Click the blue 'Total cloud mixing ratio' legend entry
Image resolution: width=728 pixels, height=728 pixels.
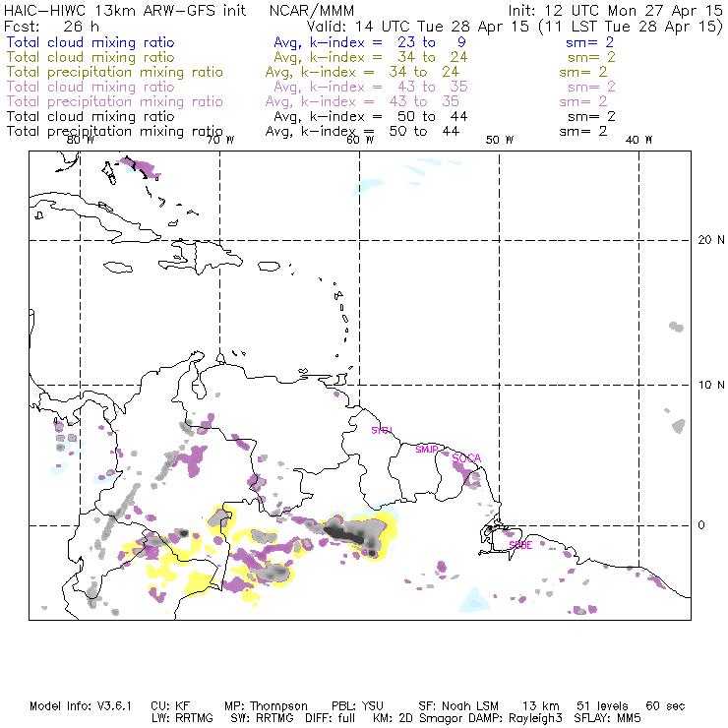pyautogui.click(x=91, y=42)
